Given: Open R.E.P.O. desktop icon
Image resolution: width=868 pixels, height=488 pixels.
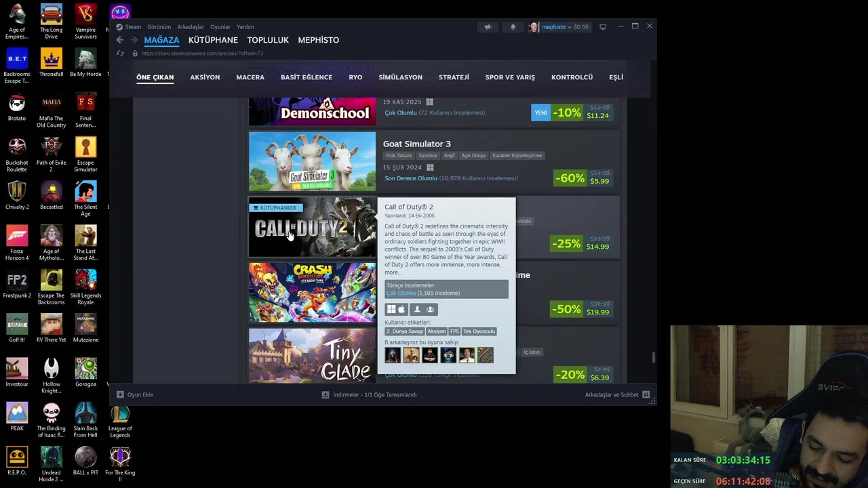Looking at the screenshot, I should [x=17, y=462].
